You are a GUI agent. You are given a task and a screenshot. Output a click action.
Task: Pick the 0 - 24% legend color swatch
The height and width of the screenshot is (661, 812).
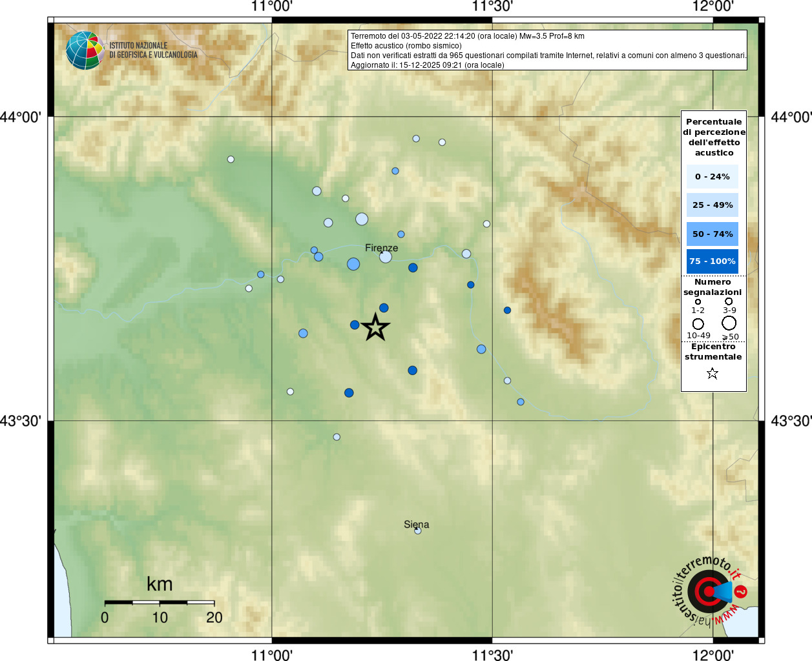[x=713, y=176]
